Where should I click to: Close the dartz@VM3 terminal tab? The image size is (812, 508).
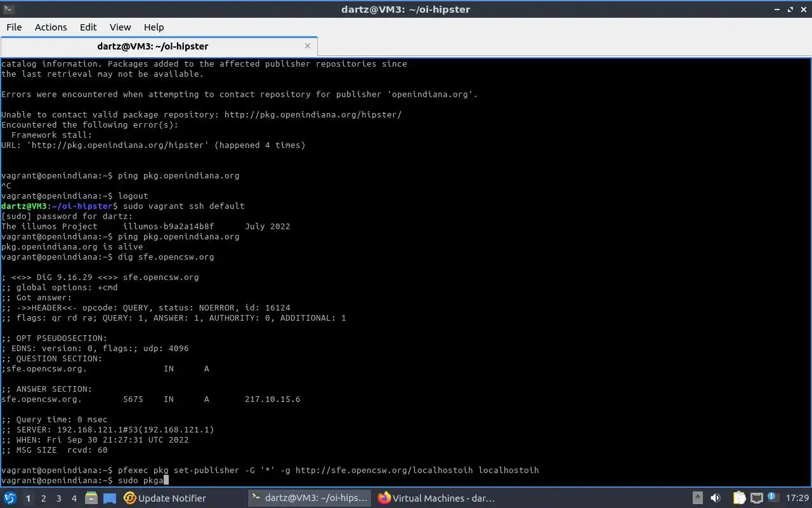(x=308, y=46)
